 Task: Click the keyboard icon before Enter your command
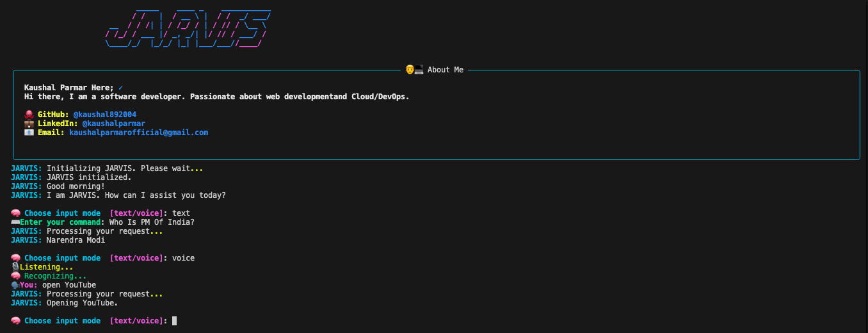click(x=15, y=222)
